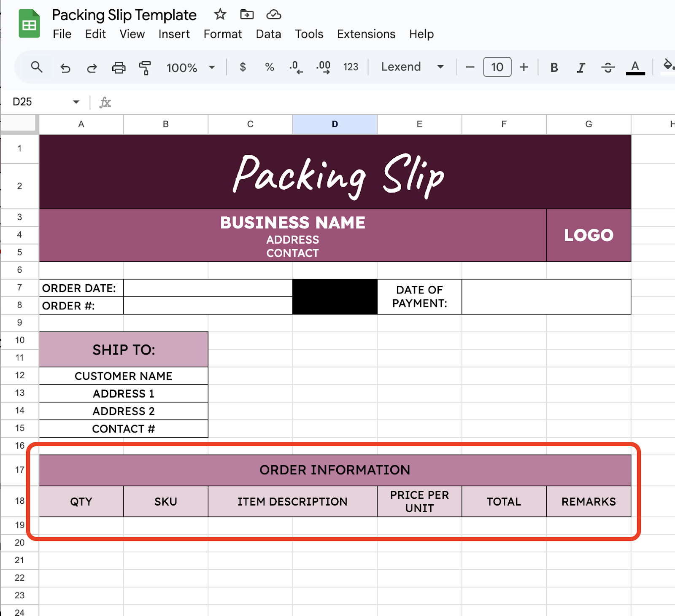675x616 pixels.
Task: Click the search magnifier icon in toolbar
Action: (37, 67)
